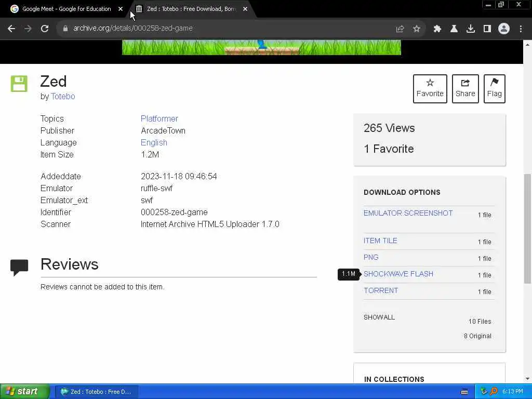Open browser downloads tray
The height and width of the screenshot is (399, 532).
coord(471,29)
